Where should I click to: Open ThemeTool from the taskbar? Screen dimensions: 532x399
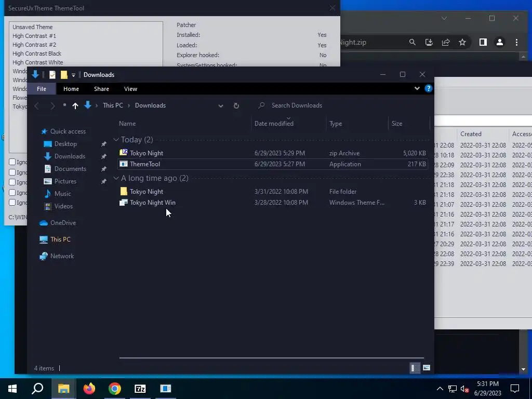coord(166,389)
